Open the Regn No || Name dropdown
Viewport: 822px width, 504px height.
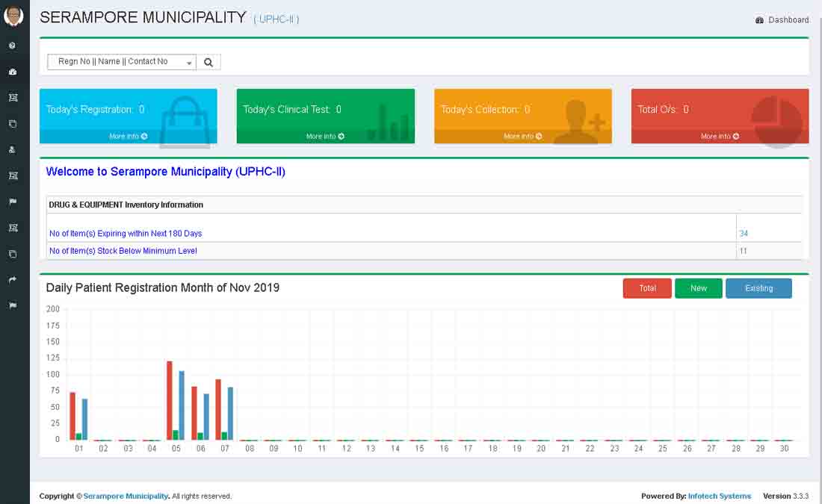(121, 62)
